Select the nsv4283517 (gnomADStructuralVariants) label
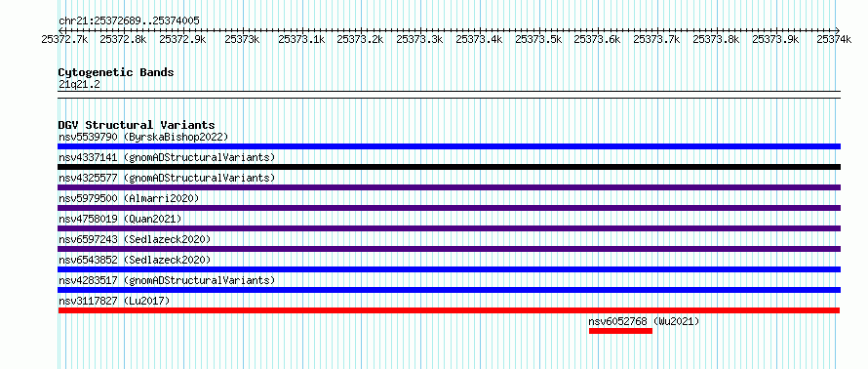868x369 pixels. click(x=167, y=280)
